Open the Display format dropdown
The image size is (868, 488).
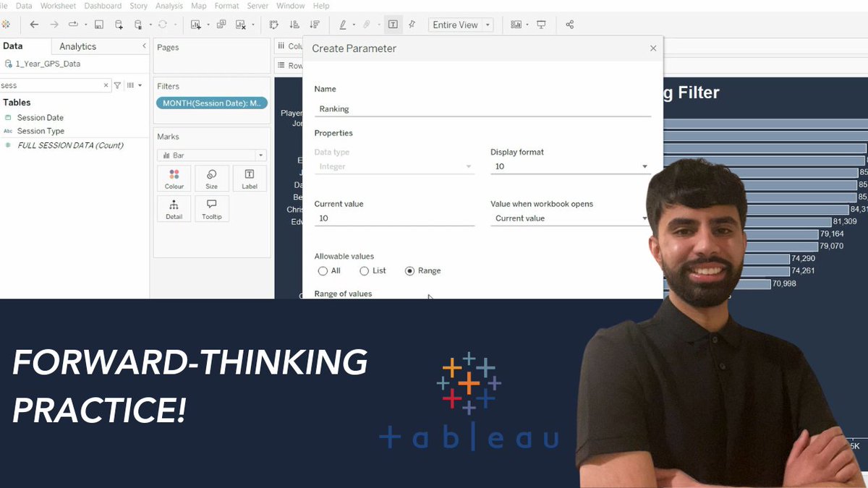[x=570, y=166]
